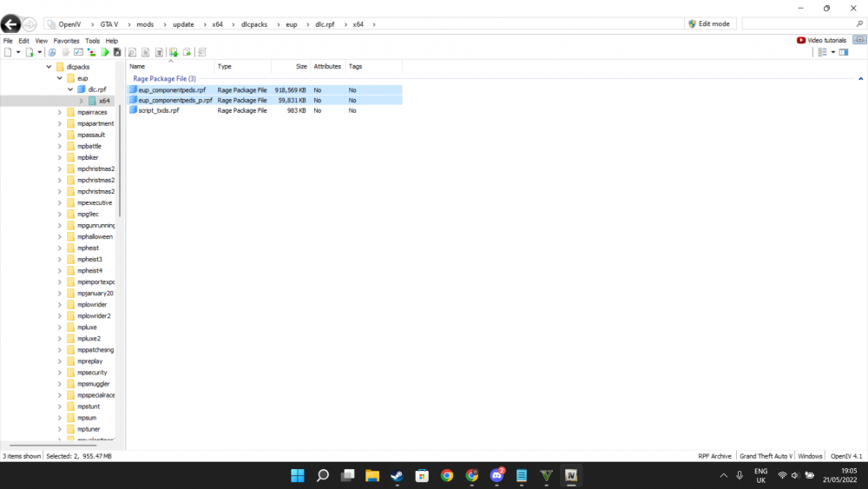Click the preview pane toggle icon

point(844,52)
